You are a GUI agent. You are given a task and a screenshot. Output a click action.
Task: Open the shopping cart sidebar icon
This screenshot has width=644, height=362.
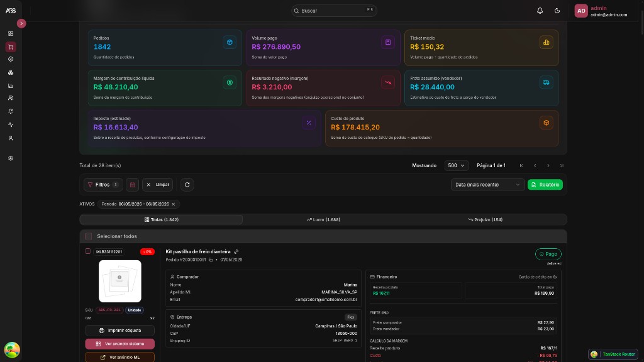click(11, 47)
